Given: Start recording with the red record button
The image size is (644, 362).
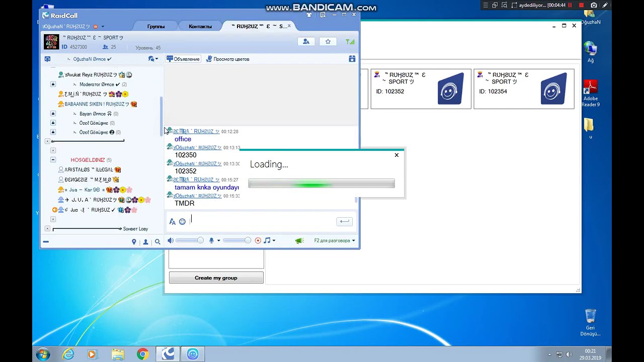Looking at the screenshot, I should [258, 240].
